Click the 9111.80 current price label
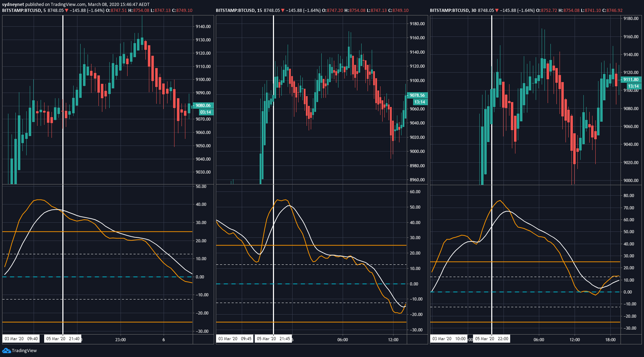The height and width of the screenshot is (357, 644). pyautogui.click(x=631, y=80)
